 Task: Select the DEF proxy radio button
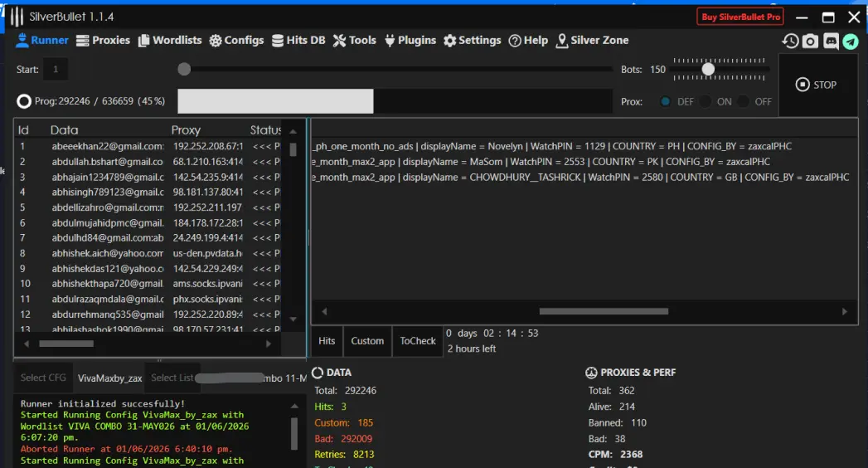click(666, 101)
